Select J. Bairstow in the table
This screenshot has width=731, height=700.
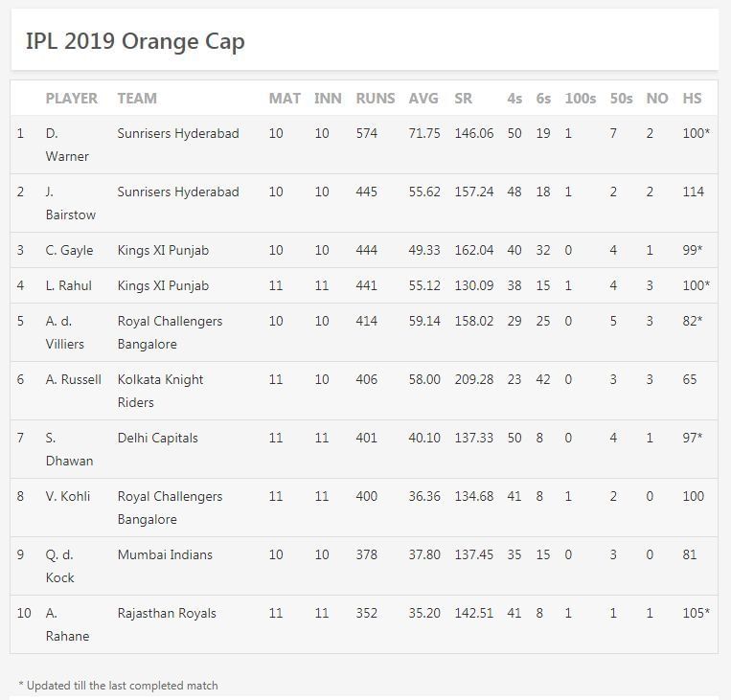click(71, 203)
